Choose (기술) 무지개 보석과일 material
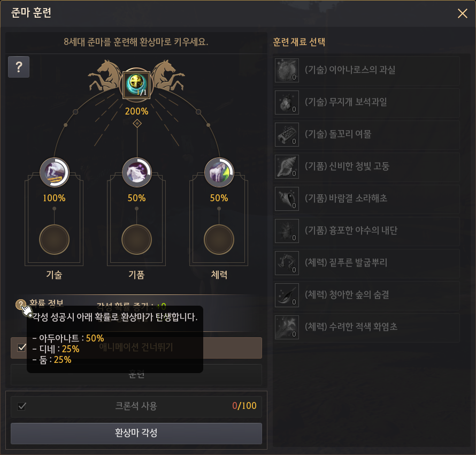This screenshot has width=476, height=455. tap(366, 103)
